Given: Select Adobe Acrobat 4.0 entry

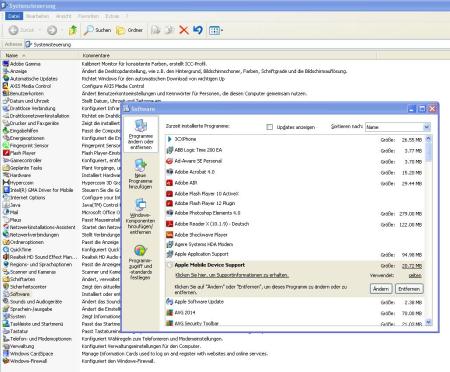Looking at the screenshot, I should [x=295, y=172].
